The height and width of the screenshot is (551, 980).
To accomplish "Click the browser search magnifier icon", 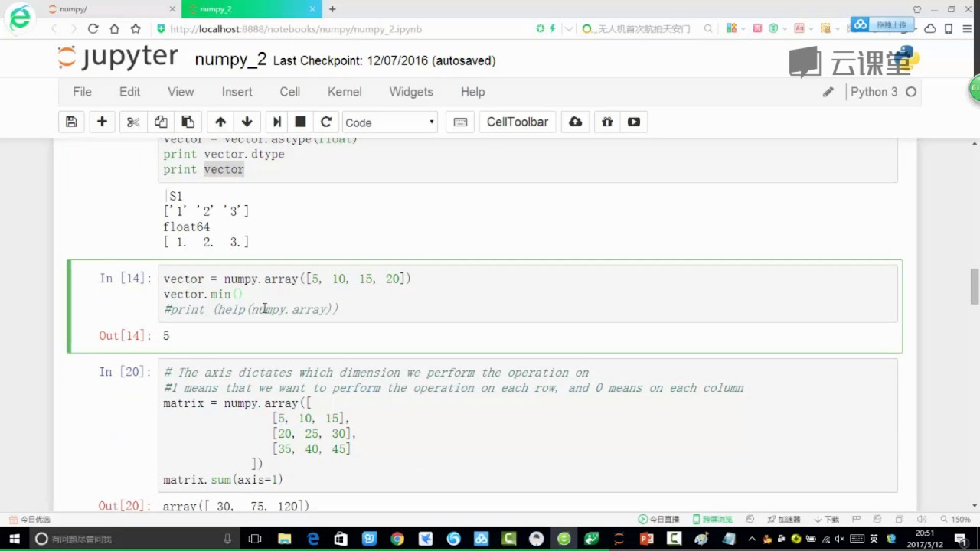I will click(708, 28).
